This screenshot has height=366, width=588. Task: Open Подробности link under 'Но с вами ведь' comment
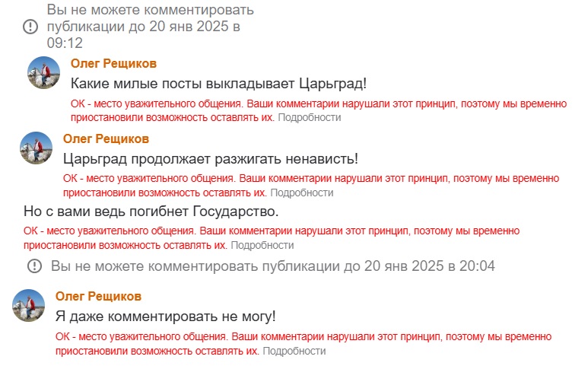pos(262,245)
